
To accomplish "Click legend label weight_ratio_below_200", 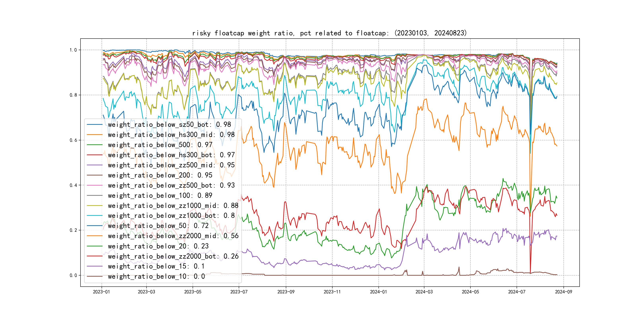I will [160, 175].
